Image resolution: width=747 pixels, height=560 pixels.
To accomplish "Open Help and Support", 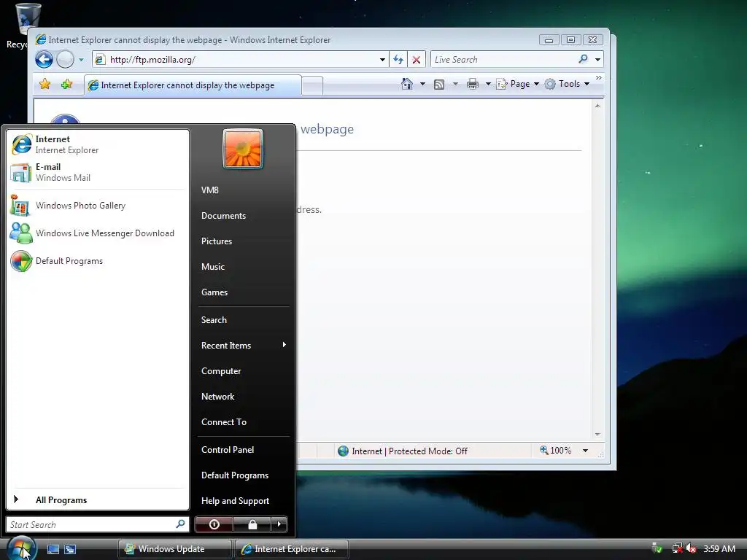I will (x=243, y=501).
